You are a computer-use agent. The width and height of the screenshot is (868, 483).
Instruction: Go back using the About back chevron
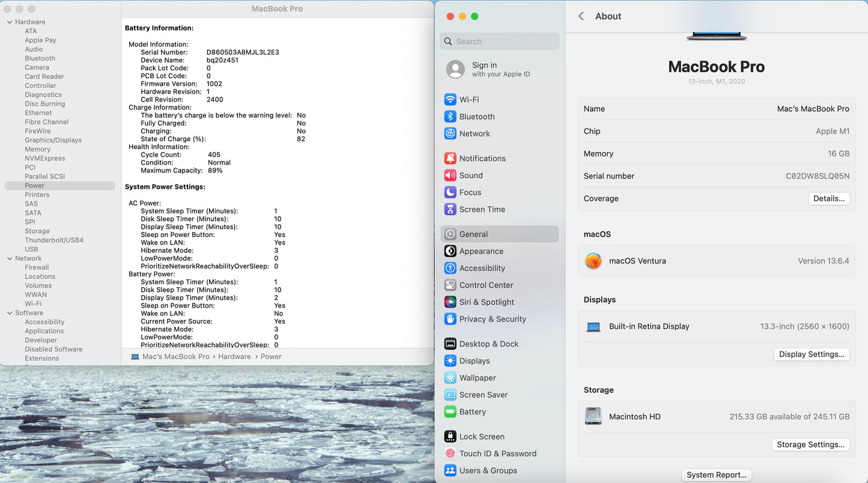click(581, 16)
